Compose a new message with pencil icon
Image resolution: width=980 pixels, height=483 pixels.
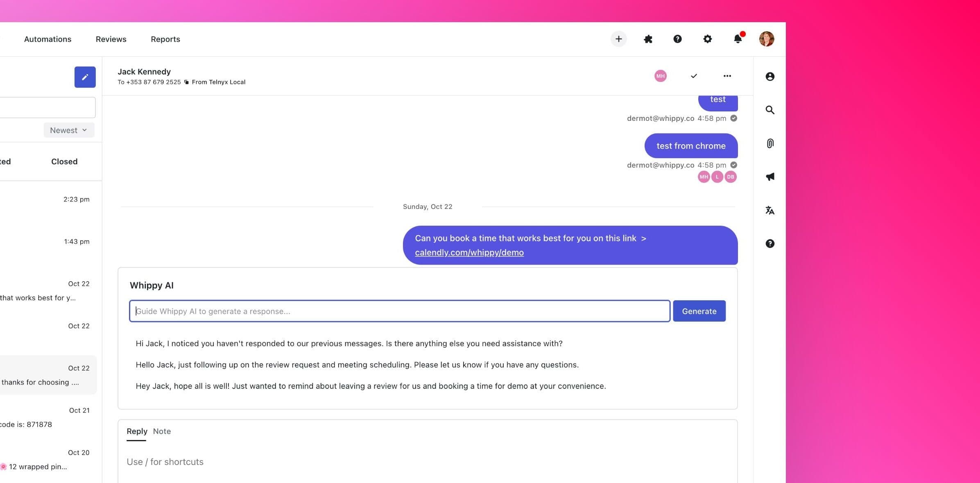(85, 77)
